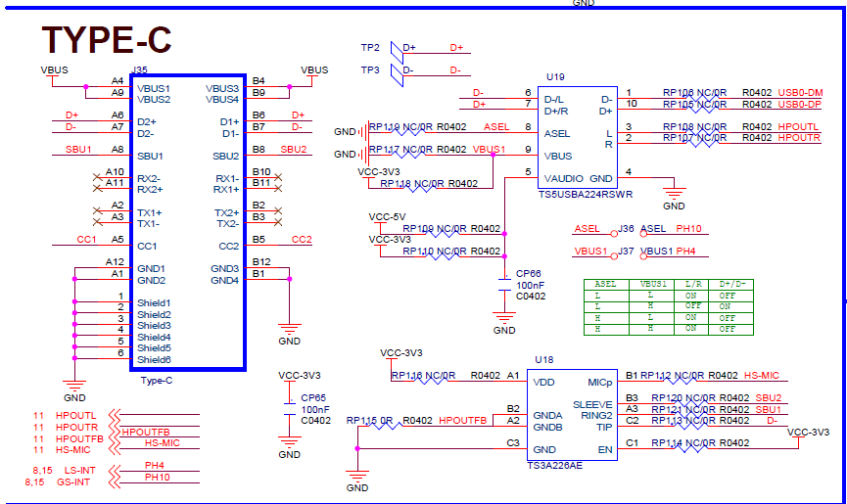Select the blue Type-C connector J35 body
847x504 pixels.
click(x=187, y=222)
